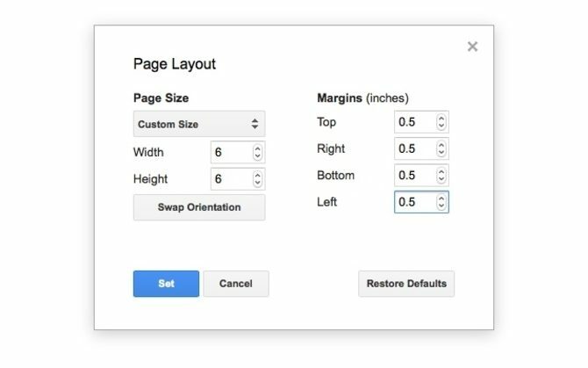This screenshot has height=368, width=588.
Task: Increase Left margin with up arrow
Action: coord(441,198)
